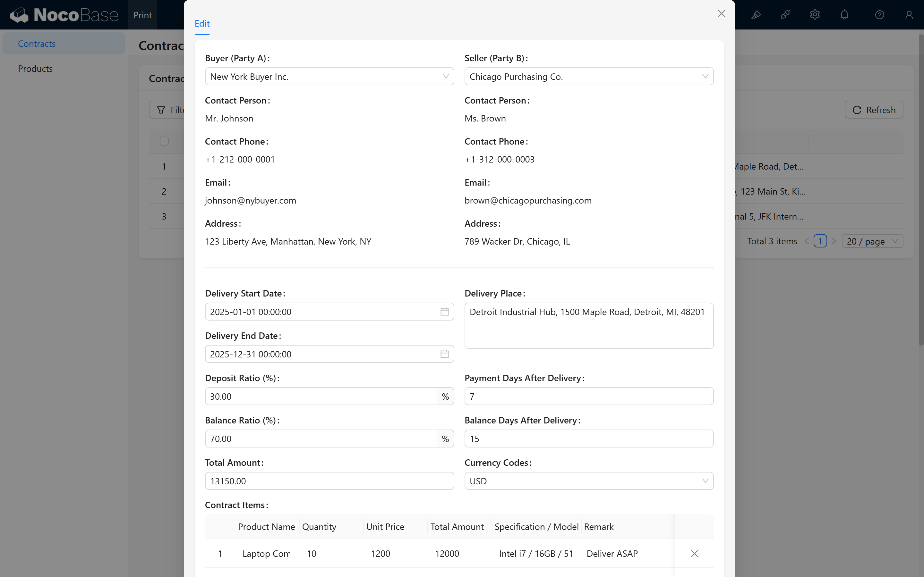Click the Total Amount input field
The image size is (924, 577).
tap(329, 481)
